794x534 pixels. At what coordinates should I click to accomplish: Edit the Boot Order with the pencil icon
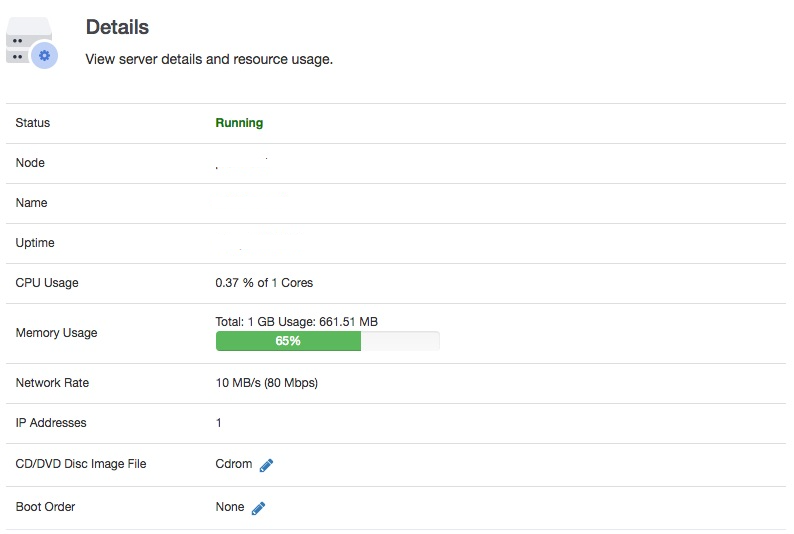click(x=258, y=508)
